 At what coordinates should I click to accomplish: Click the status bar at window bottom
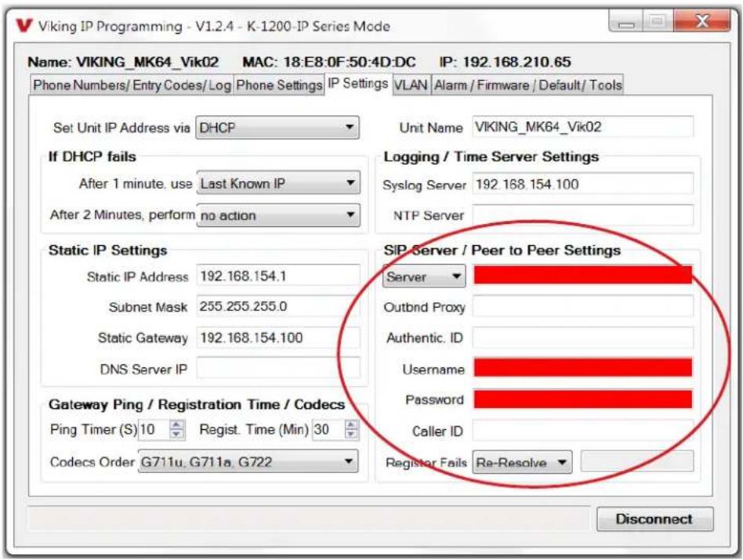pyautogui.click(x=309, y=518)
